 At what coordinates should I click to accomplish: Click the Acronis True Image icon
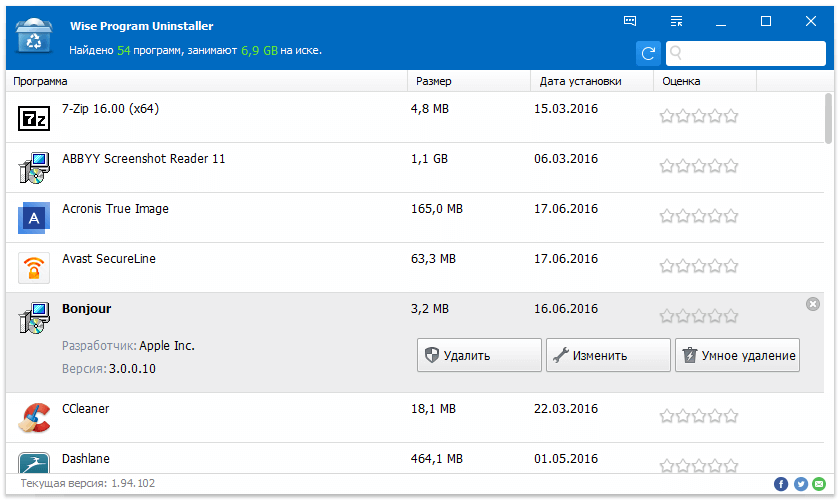pyautogui.click(x=34, y=218)
